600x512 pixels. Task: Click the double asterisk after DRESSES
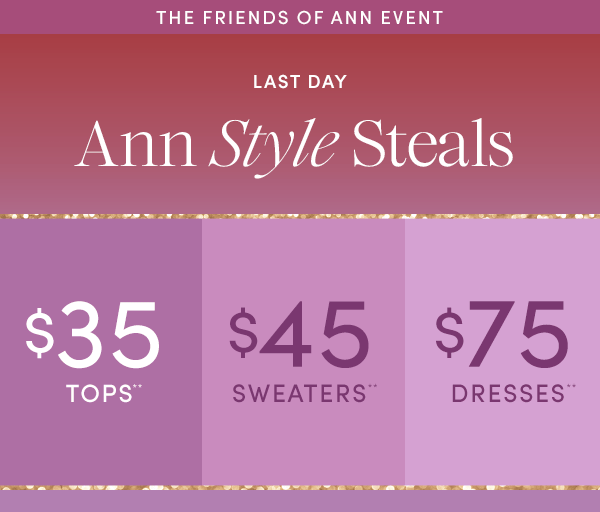(571, 386)
